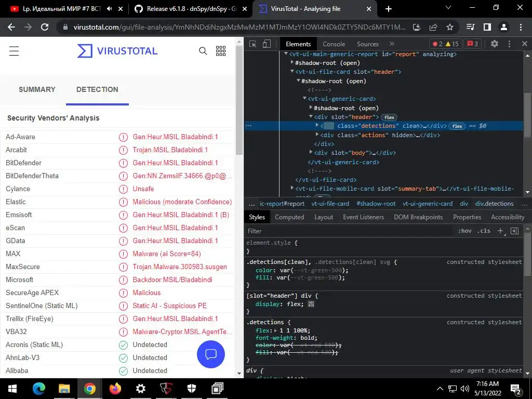Open DevTools three-dot customize menu
Image resolution: width=532 pixels, height=399 pixels.
(x=509, y=44)
